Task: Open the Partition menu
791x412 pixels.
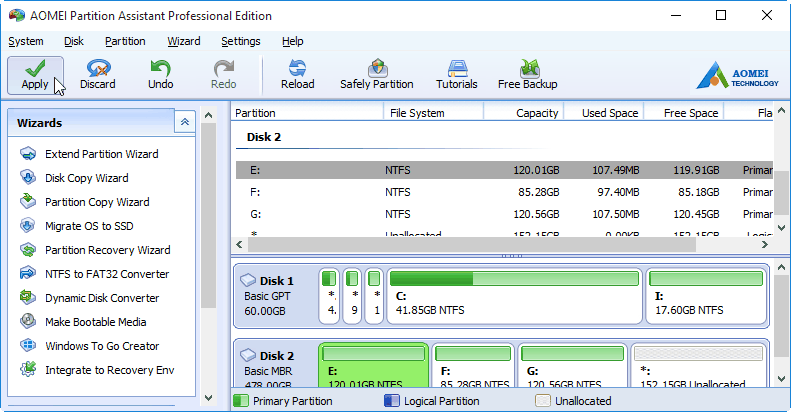Action: (125, 41)
